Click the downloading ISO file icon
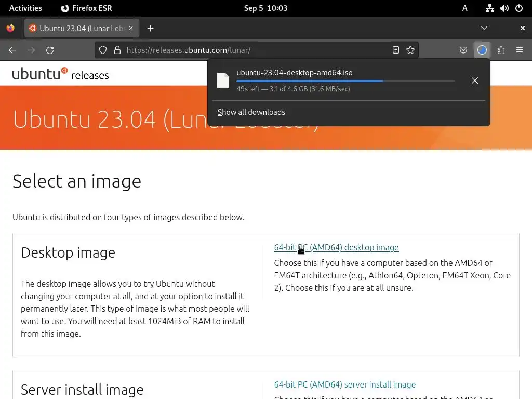Viewport: 532px width, 399px height. pyautogui.click(x=223, y=81)
